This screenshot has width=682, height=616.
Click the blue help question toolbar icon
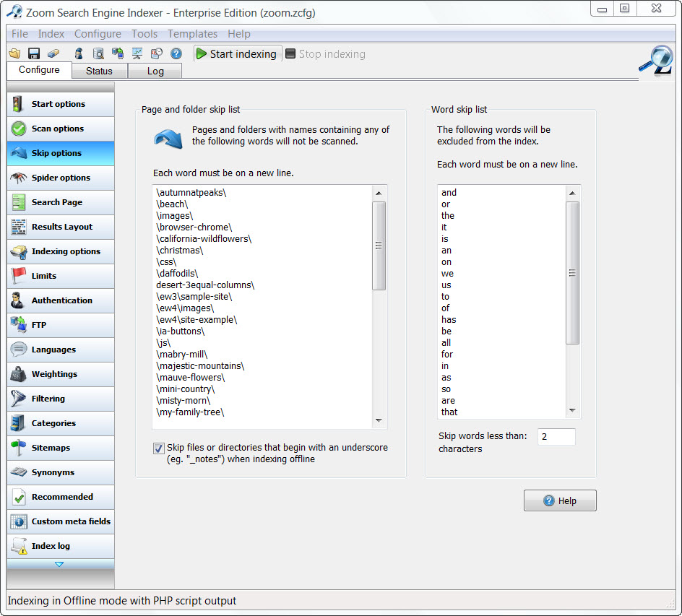point(176,53)
